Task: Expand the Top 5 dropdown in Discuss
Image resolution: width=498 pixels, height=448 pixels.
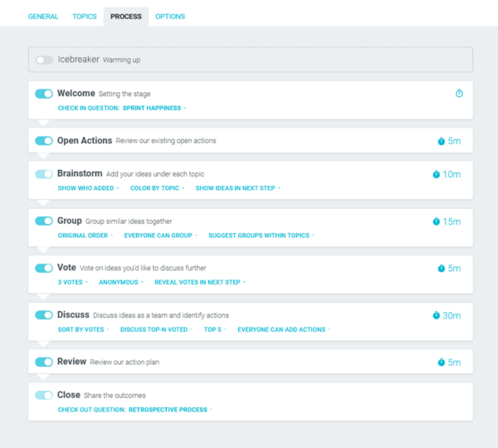Action: (x=214, y=329)
